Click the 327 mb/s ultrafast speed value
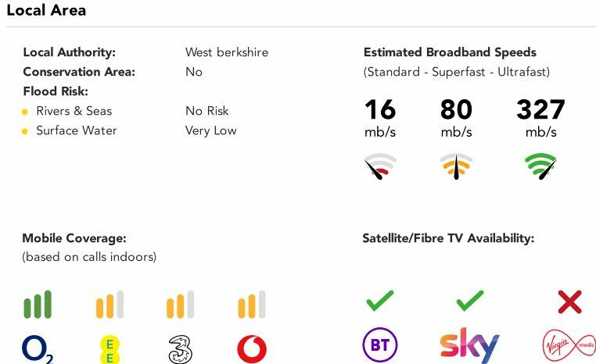The height and width of the screenshot is (364, 596). point(540,109)
